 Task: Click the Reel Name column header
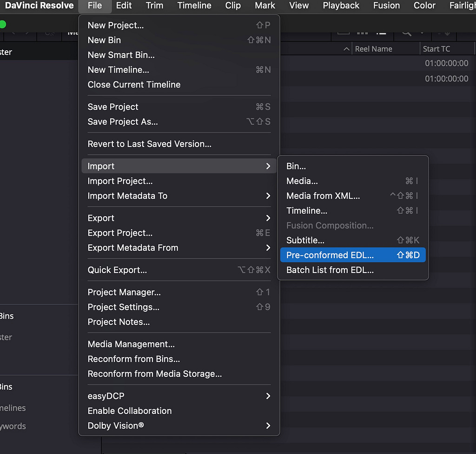pos(385,49)
